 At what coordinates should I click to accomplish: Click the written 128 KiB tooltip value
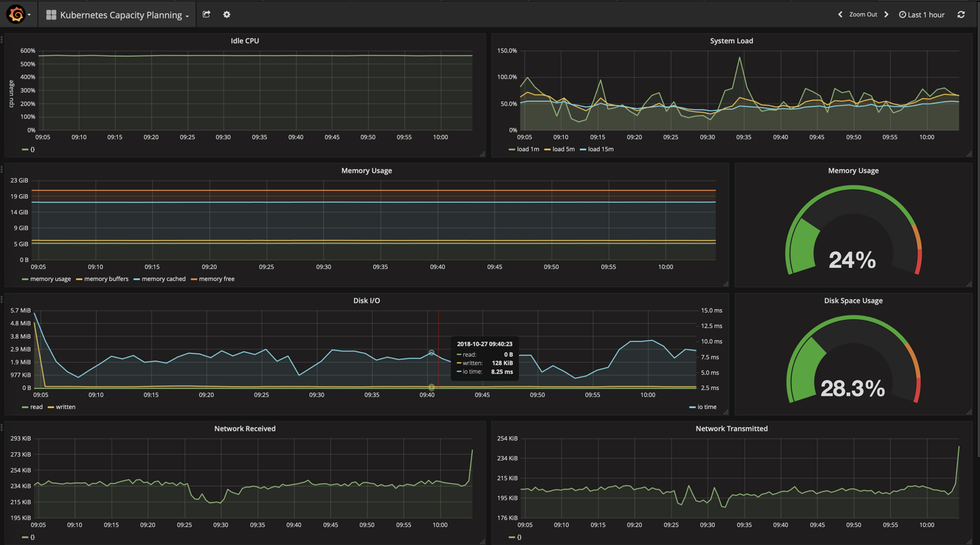(502, 363)
